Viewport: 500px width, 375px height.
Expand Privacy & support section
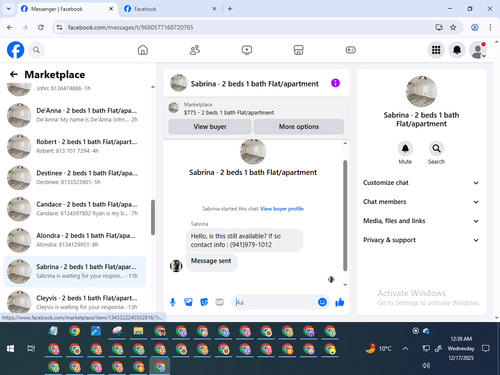[421, 240]
